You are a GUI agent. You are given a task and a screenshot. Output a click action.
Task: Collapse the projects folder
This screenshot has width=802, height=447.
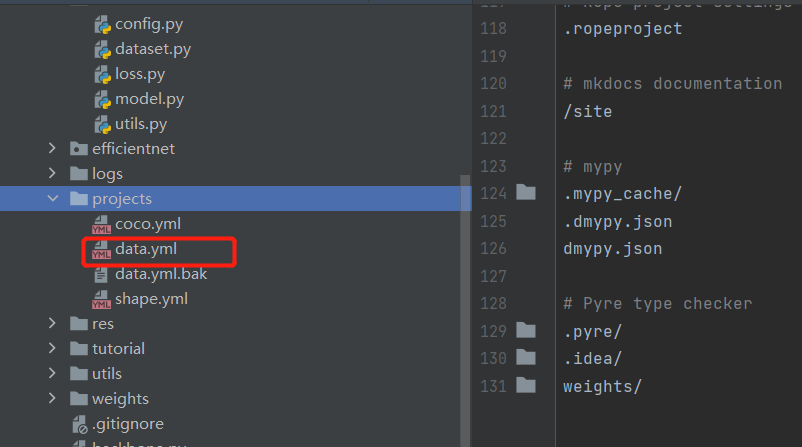point(53,198)
